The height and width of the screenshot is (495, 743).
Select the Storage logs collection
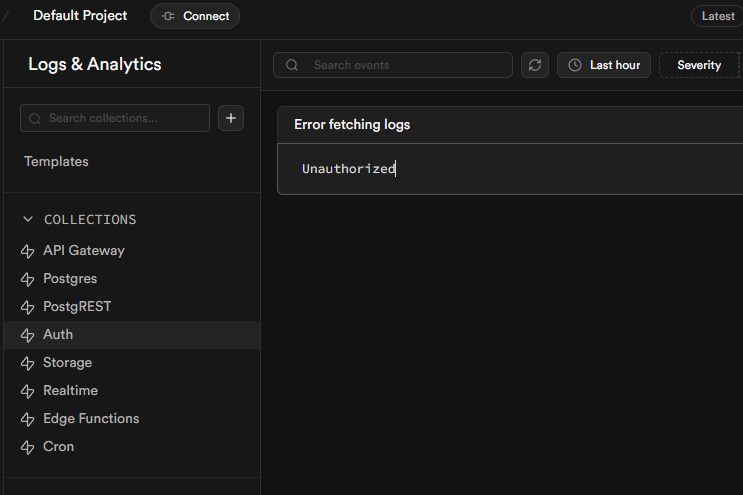(x=67, y=363)
